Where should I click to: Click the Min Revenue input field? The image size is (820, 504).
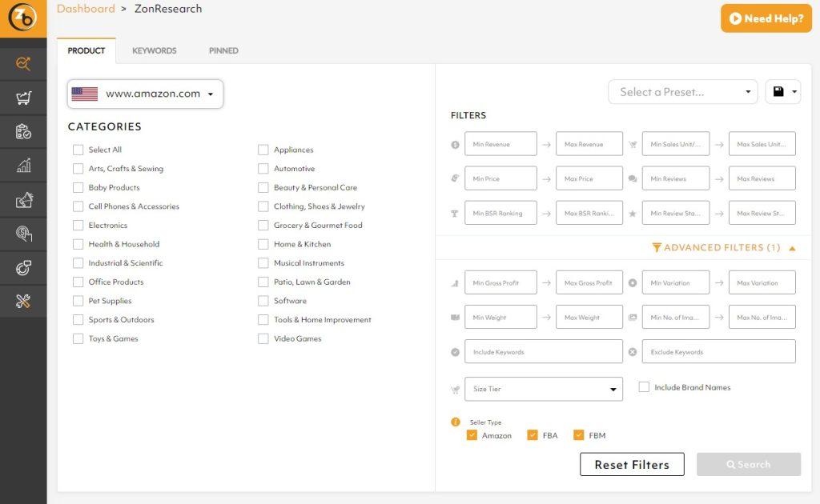tap(500, 144)
